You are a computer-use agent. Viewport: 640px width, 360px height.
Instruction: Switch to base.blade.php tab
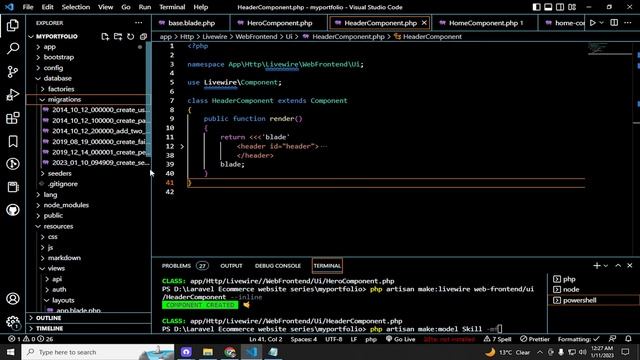click(191, 23)
